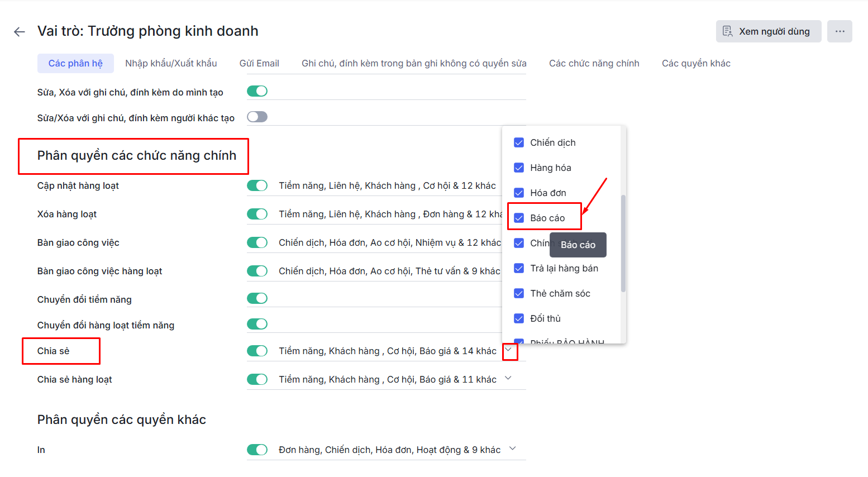Uncheck Trả lại hàng bán option
This screenshot has width=868, height=477.
[x=519, y=268]
